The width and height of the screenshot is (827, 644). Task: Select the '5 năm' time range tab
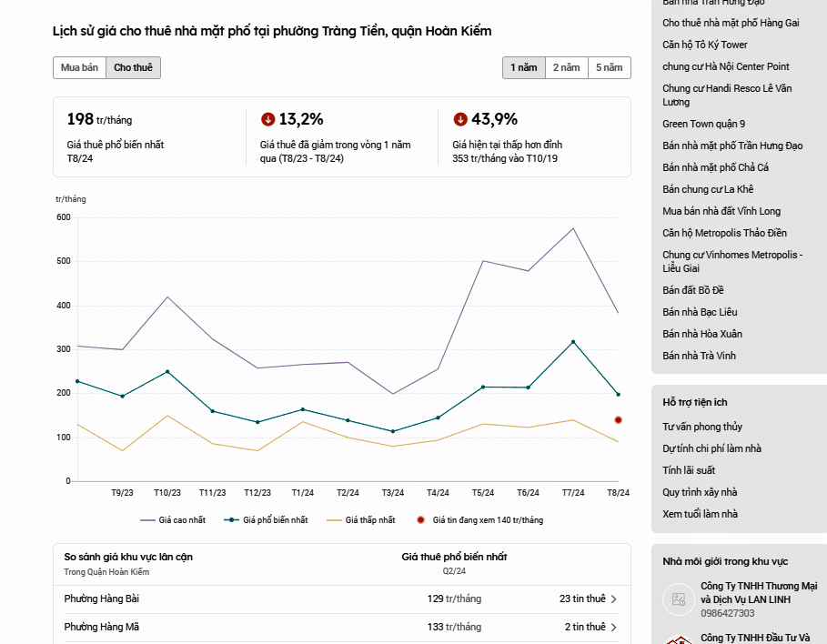pos(610,67)
